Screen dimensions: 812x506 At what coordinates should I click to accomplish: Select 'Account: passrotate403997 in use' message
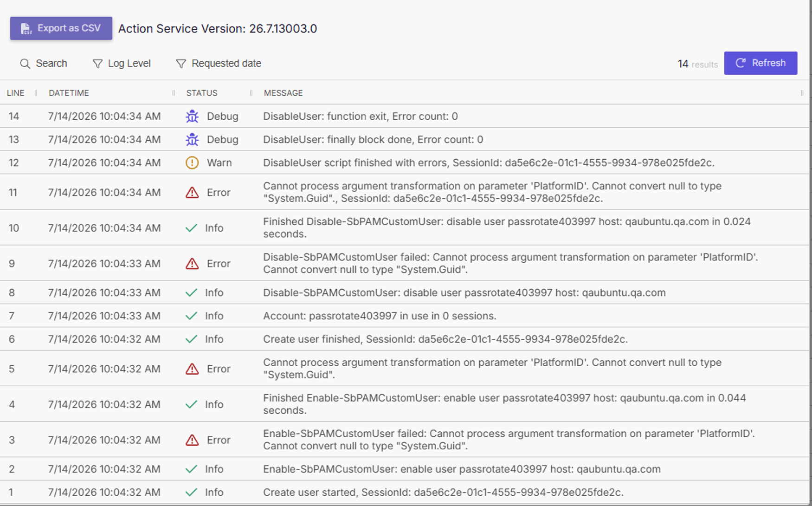pos(380,316)
